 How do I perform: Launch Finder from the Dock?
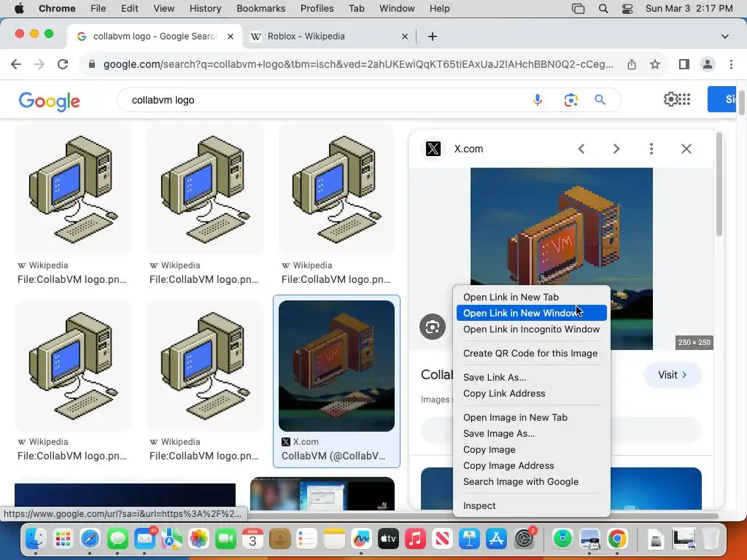[x=36, y=539]
